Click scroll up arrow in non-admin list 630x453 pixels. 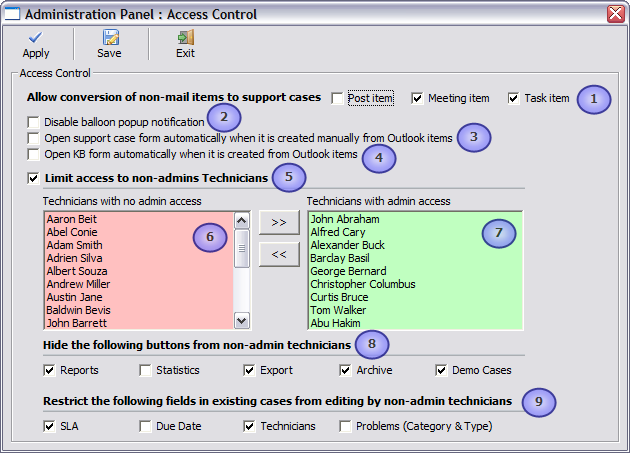[x=241, y=220]
